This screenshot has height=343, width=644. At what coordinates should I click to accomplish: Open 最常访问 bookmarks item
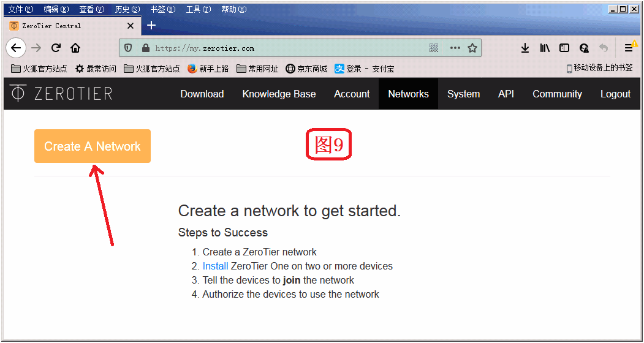pos(96,69)
